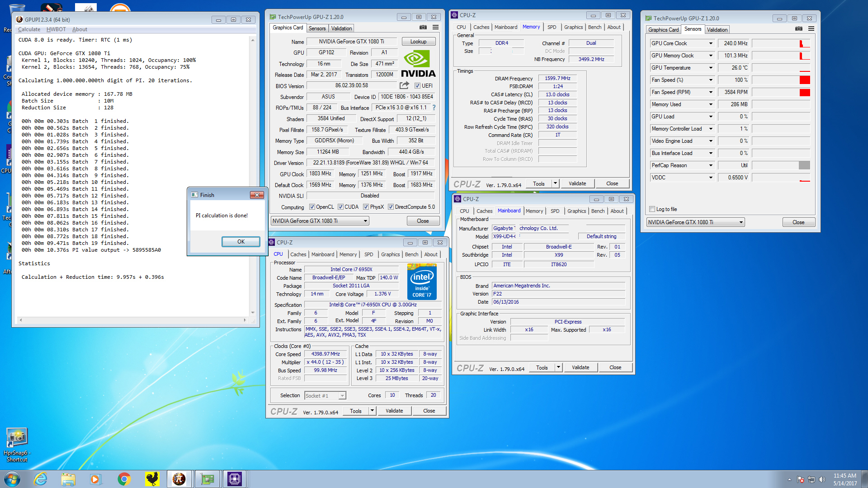Toggle the DirectCompute 5.0 checkbox
Screen dimensions: 868x488
click(x=391, y=207)
